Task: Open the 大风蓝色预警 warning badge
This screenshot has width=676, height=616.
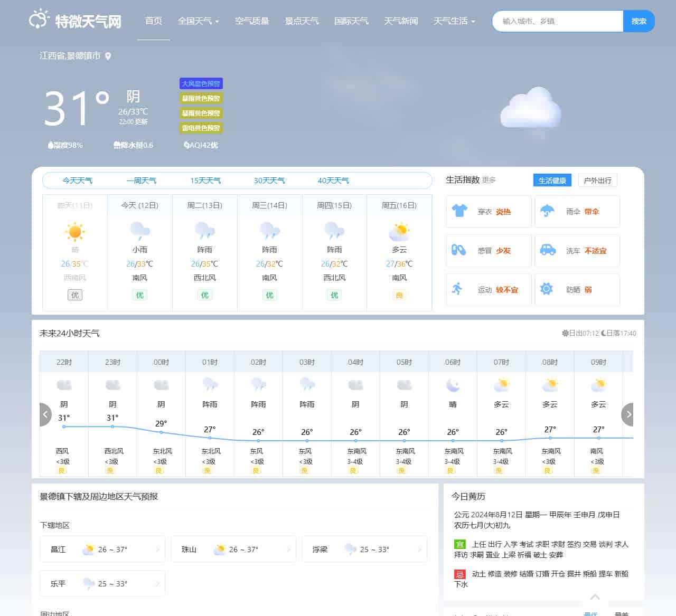Action: point(201,83)
